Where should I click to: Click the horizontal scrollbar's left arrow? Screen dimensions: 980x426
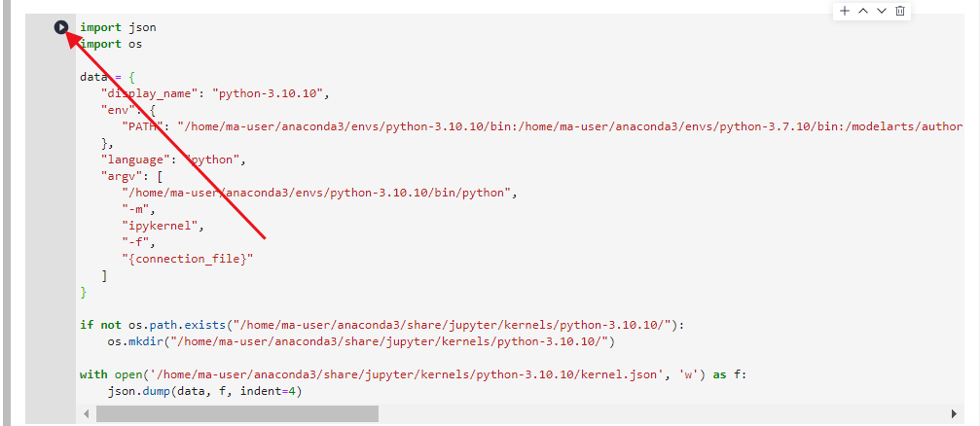pos(86,414)
